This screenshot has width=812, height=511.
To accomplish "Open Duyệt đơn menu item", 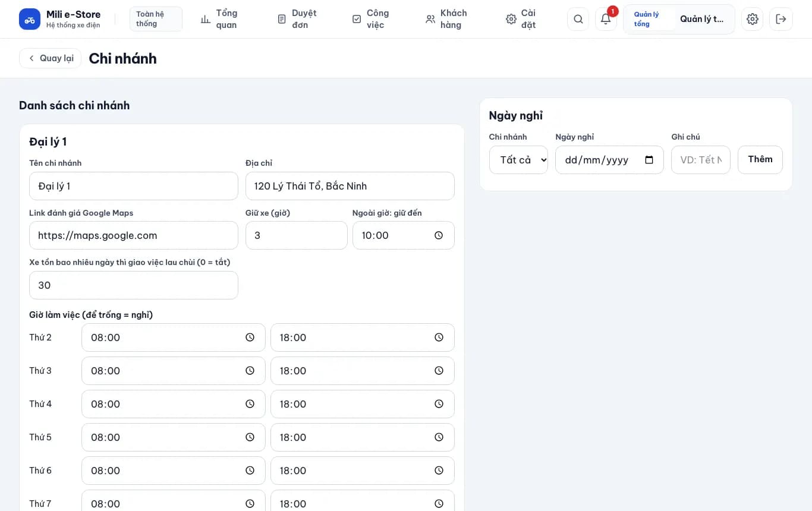I will (x=297, y=19).
